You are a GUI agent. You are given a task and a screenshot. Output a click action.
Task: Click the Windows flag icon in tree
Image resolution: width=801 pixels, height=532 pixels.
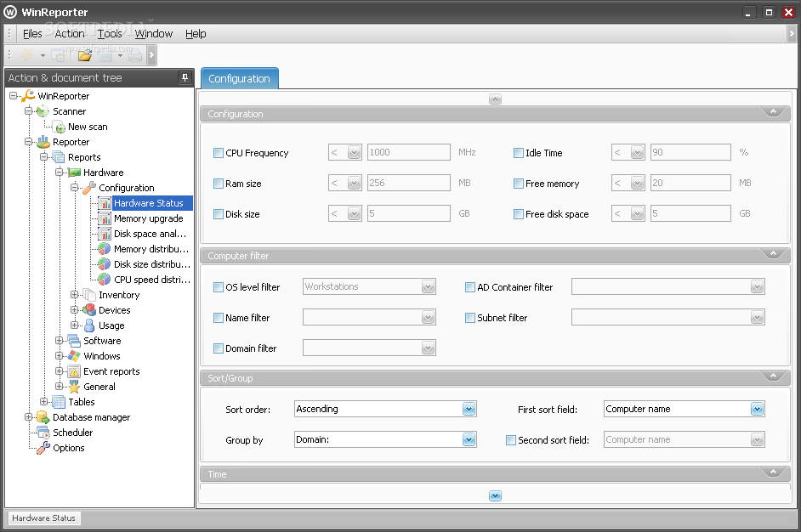click(x=74, y=356)
